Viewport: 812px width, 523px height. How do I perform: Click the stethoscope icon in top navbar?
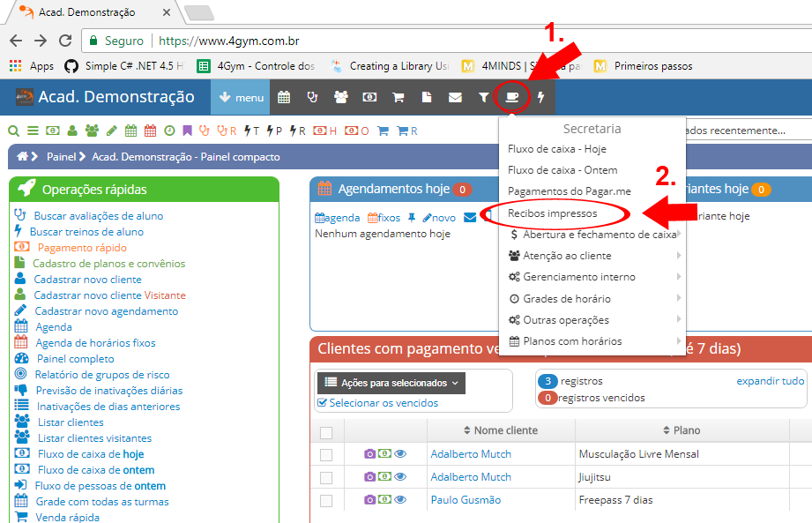(x=312, y=97)
